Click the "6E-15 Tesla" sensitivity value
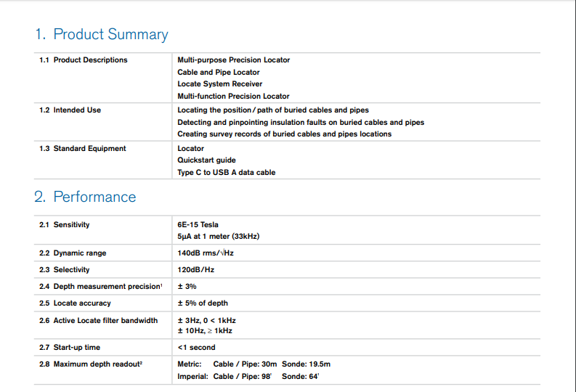576x392 pixels. (x=198, y=225)
